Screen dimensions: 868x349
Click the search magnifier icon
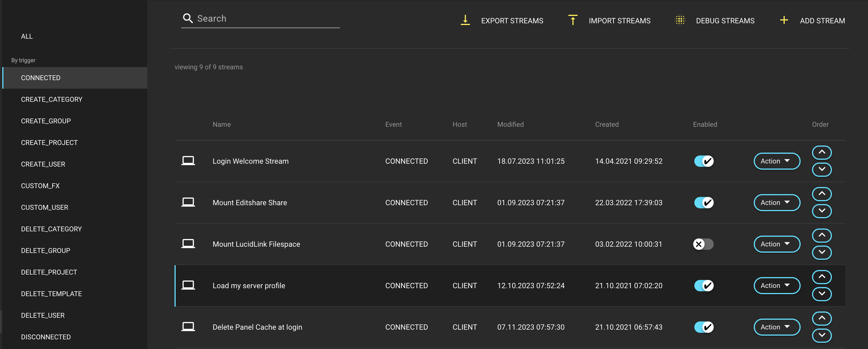click(x=188, y=18)
